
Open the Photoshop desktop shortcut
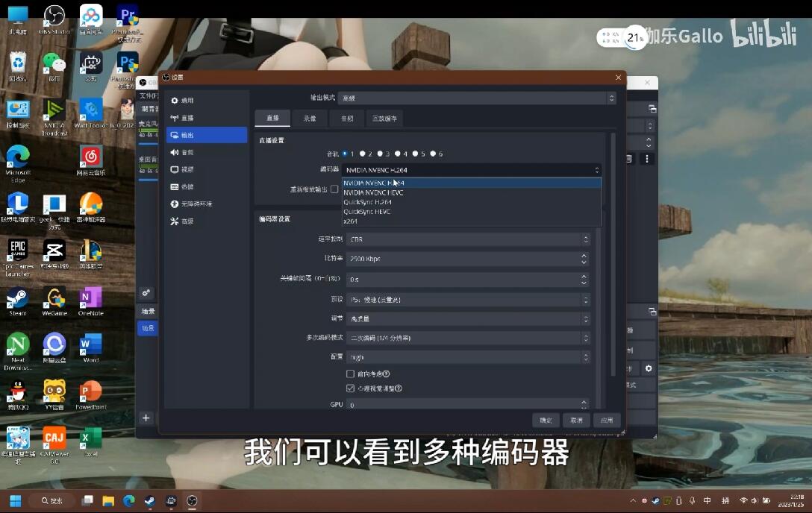click(x=126, y=66)
